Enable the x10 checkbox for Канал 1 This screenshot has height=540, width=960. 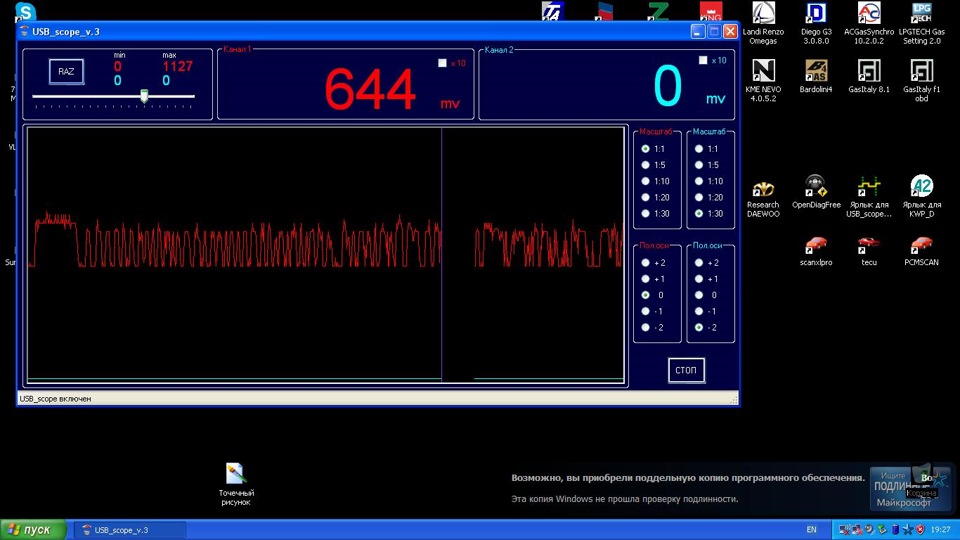(x=443, y=63)
